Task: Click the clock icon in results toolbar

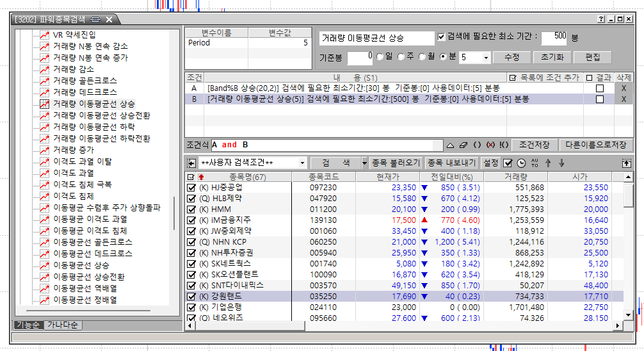Action: pyautogui.click(x=521, y=163)
